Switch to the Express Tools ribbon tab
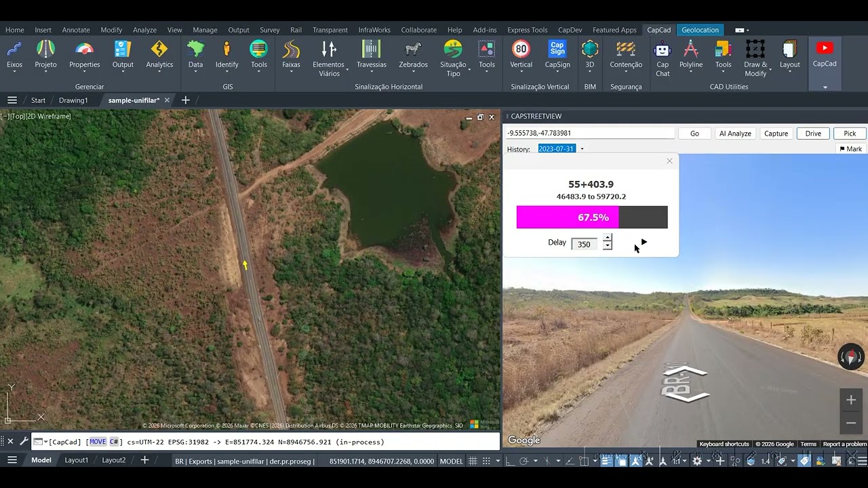Image resolution: width=868 pixels, height=488 pixels. [527, 30]
